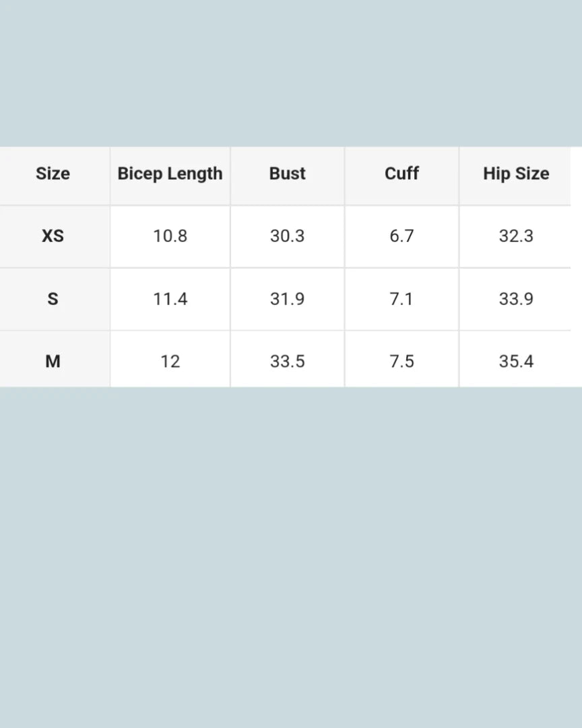Select the S bicep length value 11.4
The image size is (582, 728).
click(x=170, y=298)
